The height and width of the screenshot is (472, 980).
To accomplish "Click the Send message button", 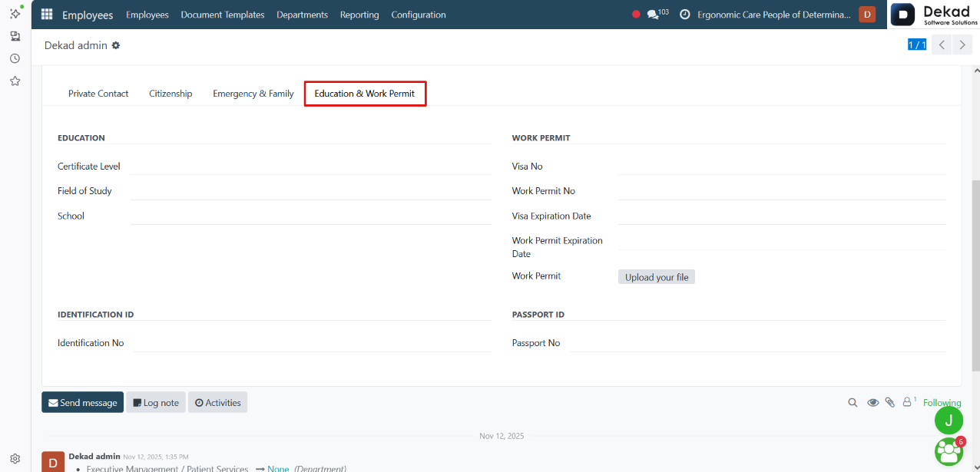I will point(82,402).
